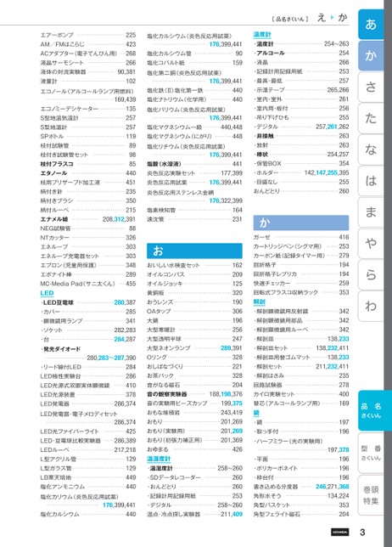This screenshot has height=547, width=392.
Task: Select the ・発光ダイオード entry
Action: pos(87,353)
